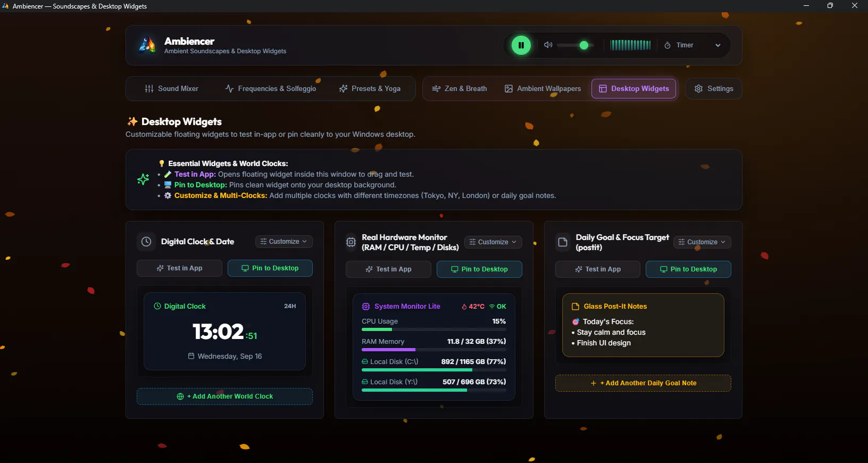Open the Settings tab
The image size is (868, 463).
(714, 89)
